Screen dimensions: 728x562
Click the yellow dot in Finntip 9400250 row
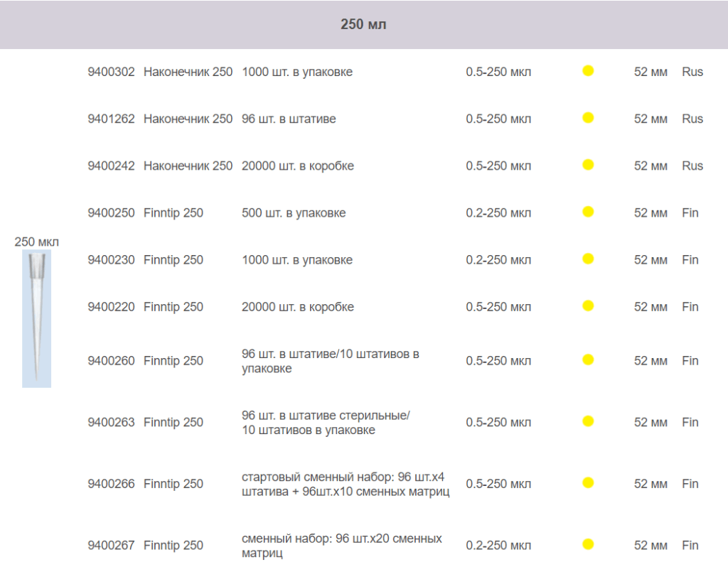click(x=588, y=212)
